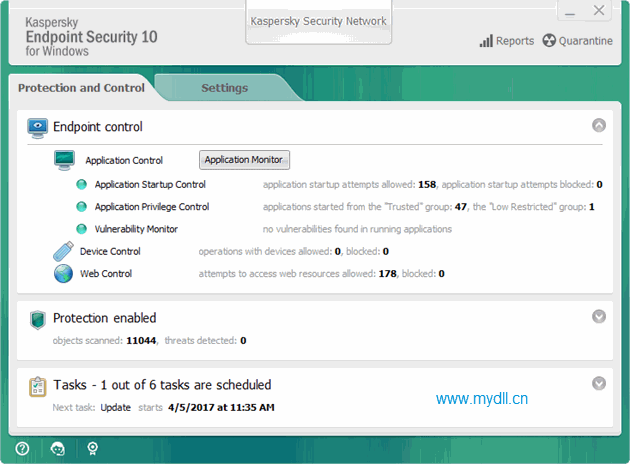Click the Application Startup Control label
This screenshot has width=630, height=464.
pyautogui.click(x=150, y=184)
